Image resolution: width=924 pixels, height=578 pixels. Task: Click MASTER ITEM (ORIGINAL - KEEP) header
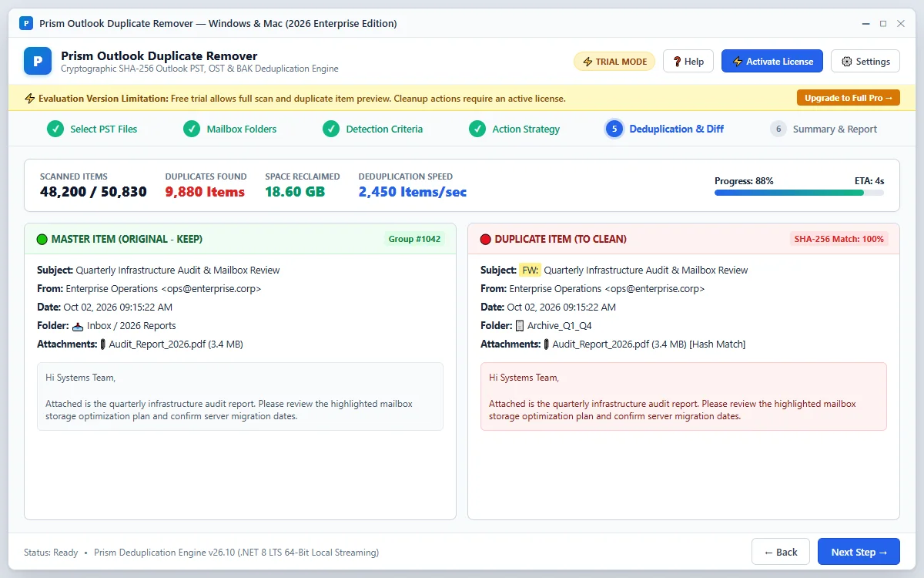[127, 239]
